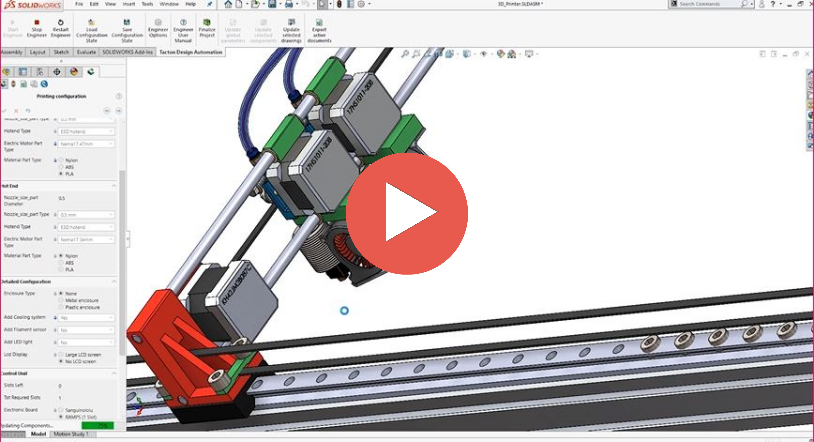Image resolution: width=814 pixels, height=442 pixels.
Task: Click the Stop Engineer icon
Action: pos(37,22)
